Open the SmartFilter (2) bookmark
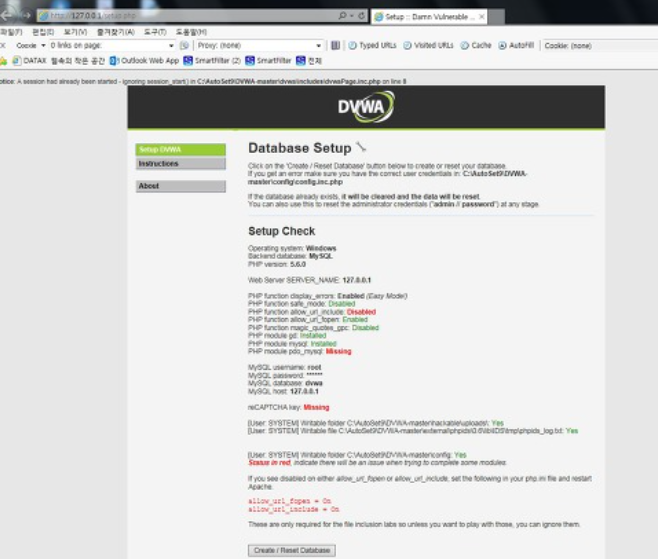The width and height of the screenshot is (658, 559). pyautogui.click(x=212, y=61)
